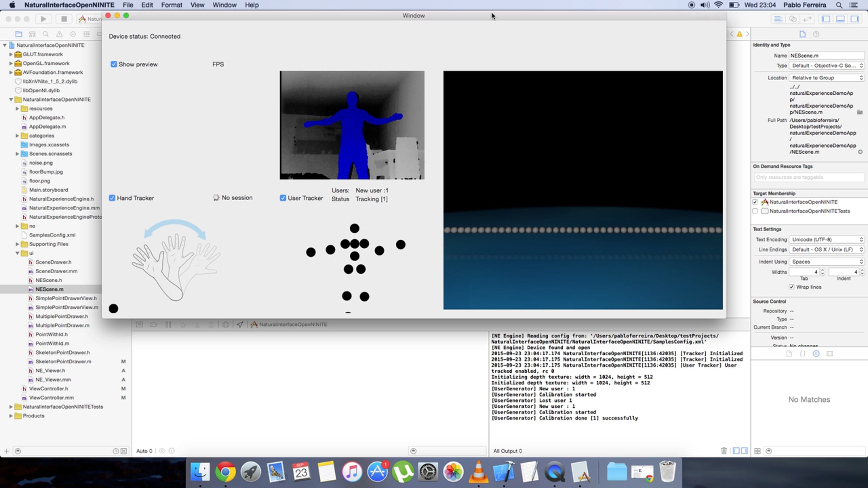This screenshot has width=868, height=488.
Task: Reveal NEScene.m full path in Finder arrow
Action: [x=860, y=152]
